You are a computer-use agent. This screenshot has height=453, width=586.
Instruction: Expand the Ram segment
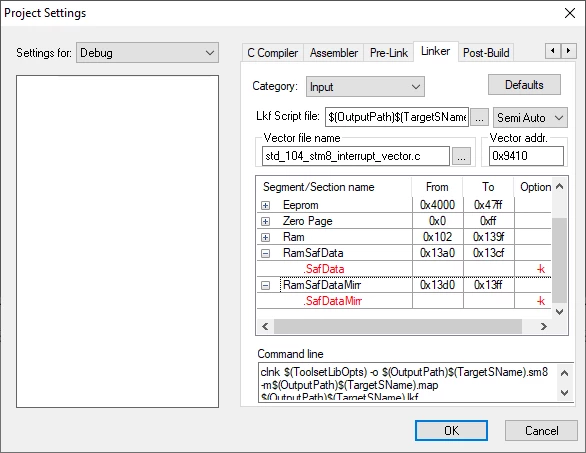(x=265, y=237)
